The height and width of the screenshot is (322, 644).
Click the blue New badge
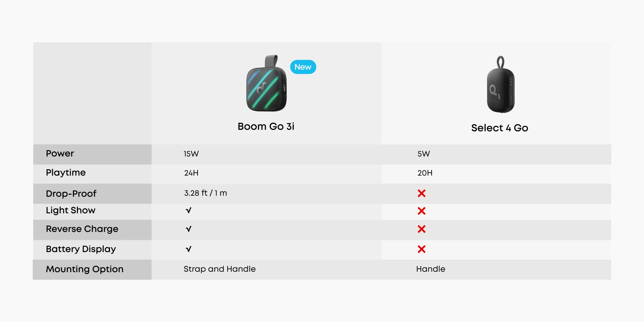point(303,67)
